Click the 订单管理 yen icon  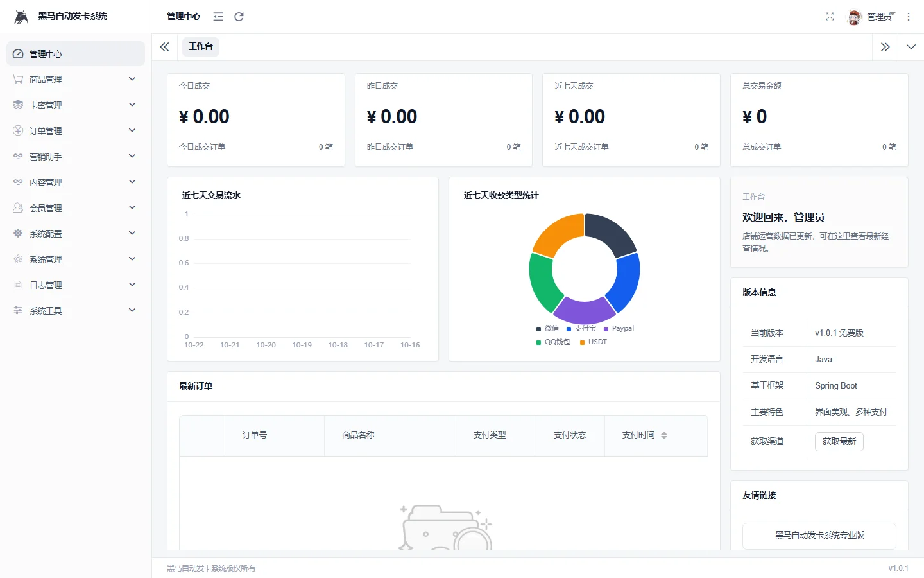click(18, 131)
